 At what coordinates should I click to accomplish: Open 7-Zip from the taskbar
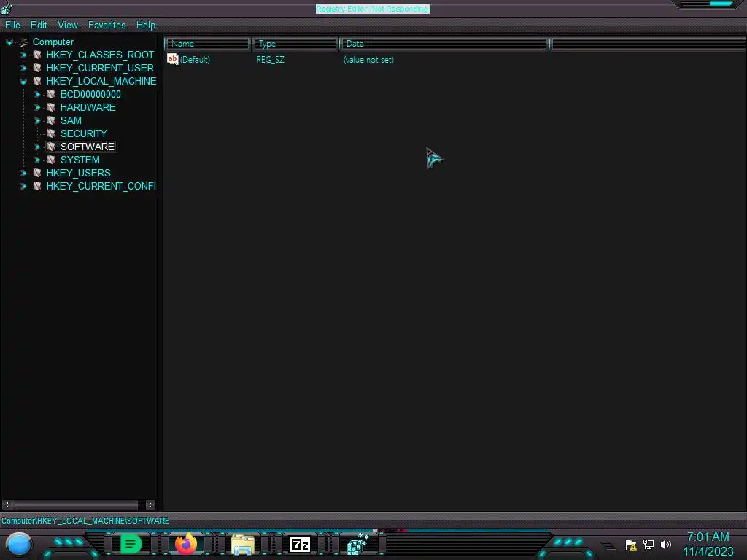[300, 544]
